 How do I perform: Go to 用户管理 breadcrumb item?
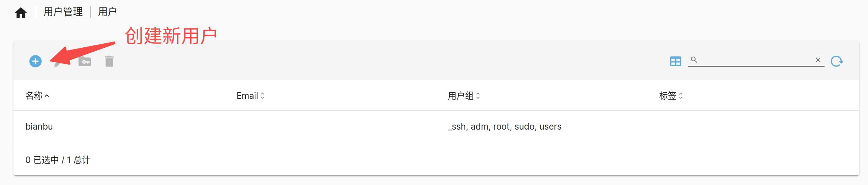tap(63, 12)
